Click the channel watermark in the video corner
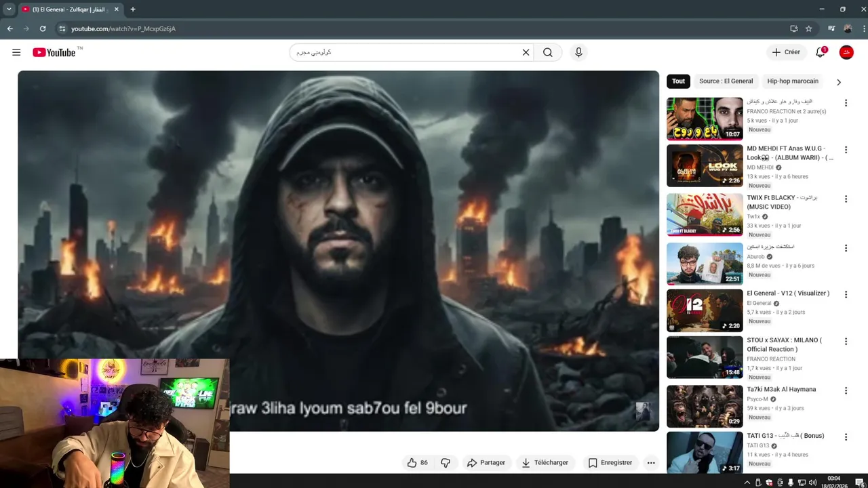 pyautogui.click(x=642, y=411)
